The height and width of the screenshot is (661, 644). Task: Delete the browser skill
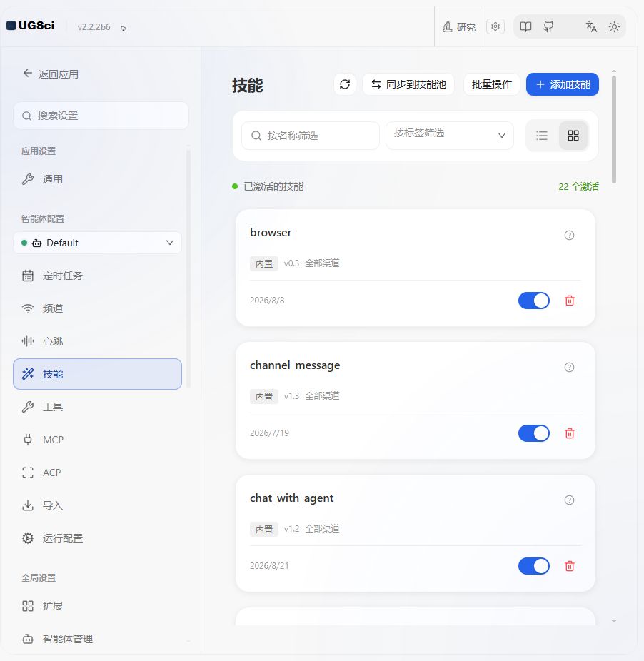(x=570, y=301)
